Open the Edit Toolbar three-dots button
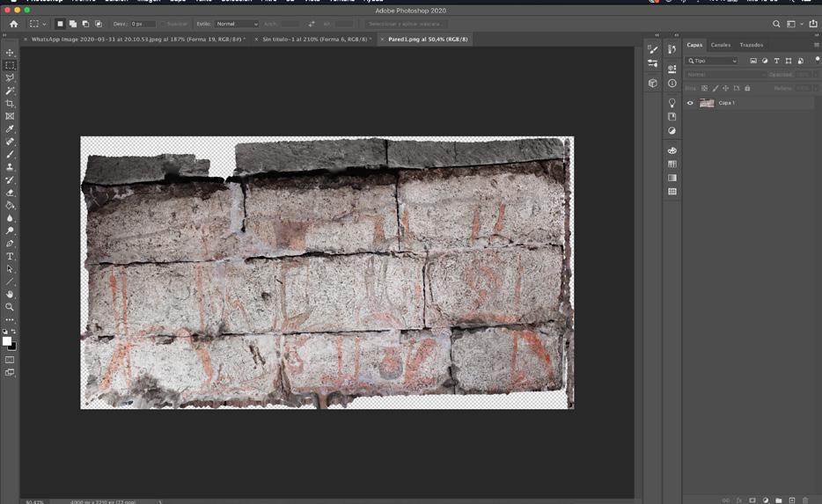 10,319
